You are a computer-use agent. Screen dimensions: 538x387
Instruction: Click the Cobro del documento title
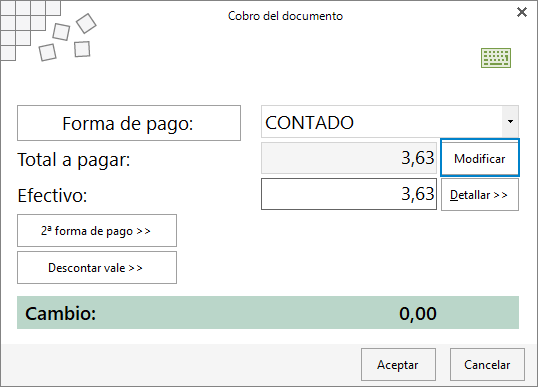click(x=285, y=16)
